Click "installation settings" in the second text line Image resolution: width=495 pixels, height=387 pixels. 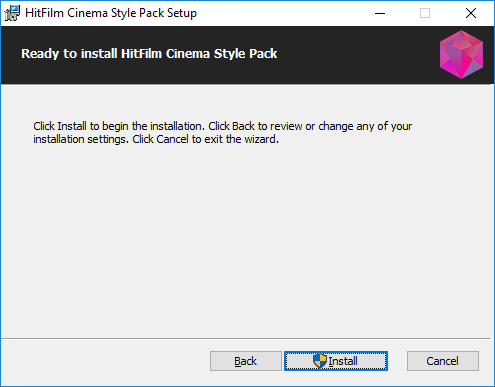81,139
